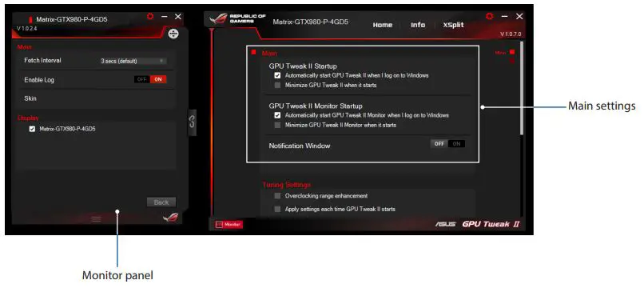The height and width of the screenshot is (288, 644).
Task: Check Minimize GPU Tweak II when it starts
Action: [277, 86]
